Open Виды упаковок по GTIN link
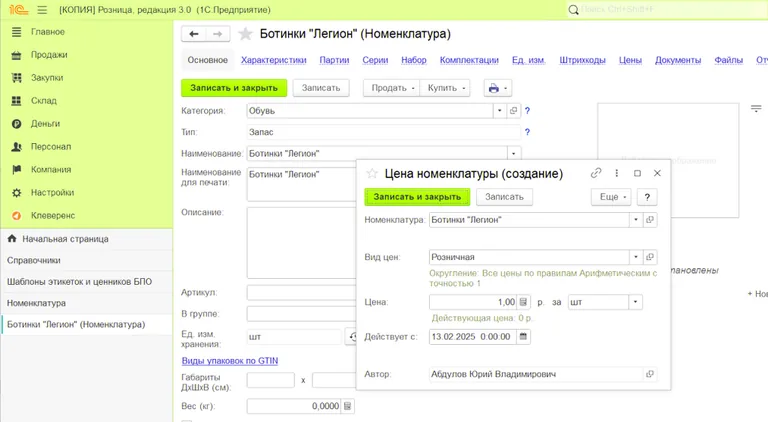The width and height of the screenshot is (768, 422). point(230,361)
